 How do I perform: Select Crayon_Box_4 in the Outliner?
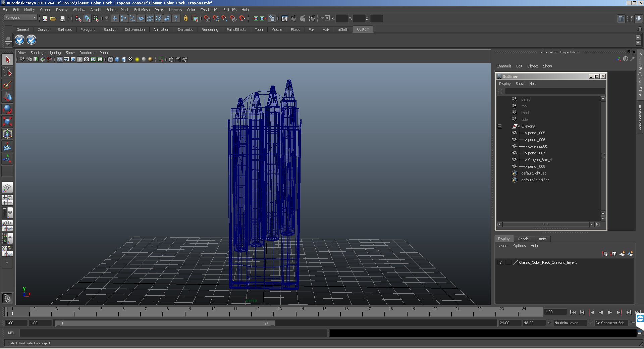(540, 160)
